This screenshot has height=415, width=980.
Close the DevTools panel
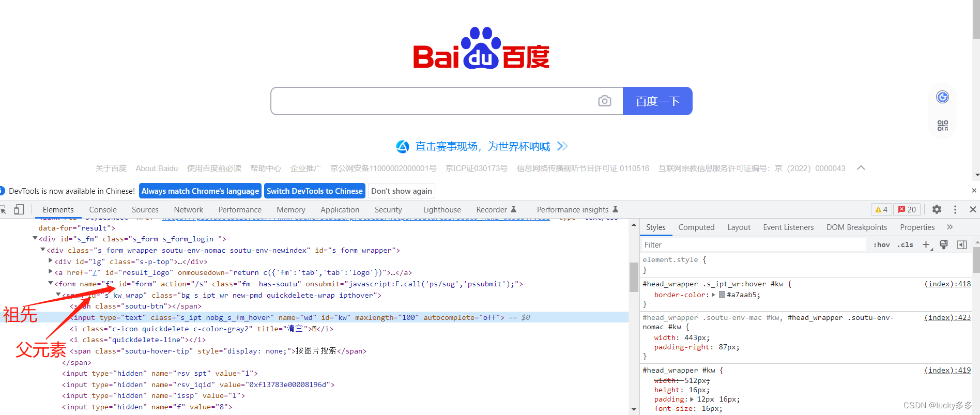click(973, 209)
